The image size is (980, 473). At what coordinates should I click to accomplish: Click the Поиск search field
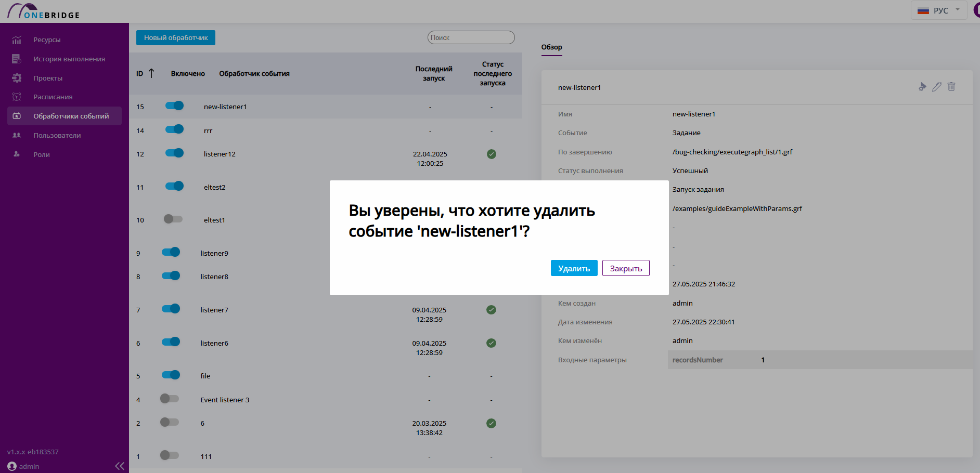tap(471, 37)
